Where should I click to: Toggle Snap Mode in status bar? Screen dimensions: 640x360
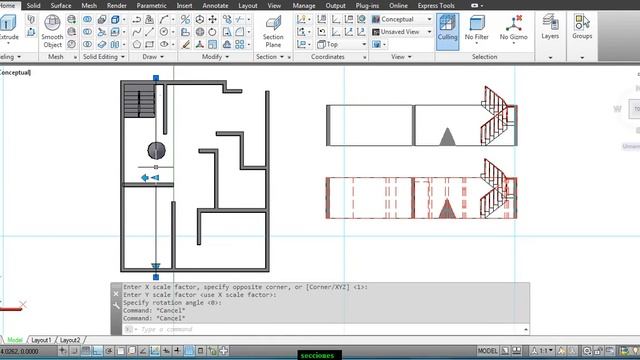coord(74,351)
